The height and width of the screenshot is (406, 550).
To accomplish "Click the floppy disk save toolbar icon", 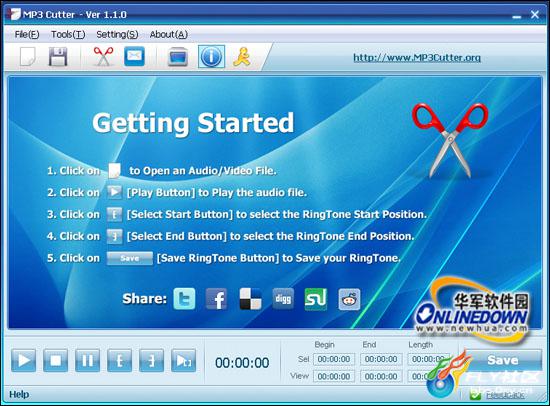I will pyautogui.click(x=58, y=56).
